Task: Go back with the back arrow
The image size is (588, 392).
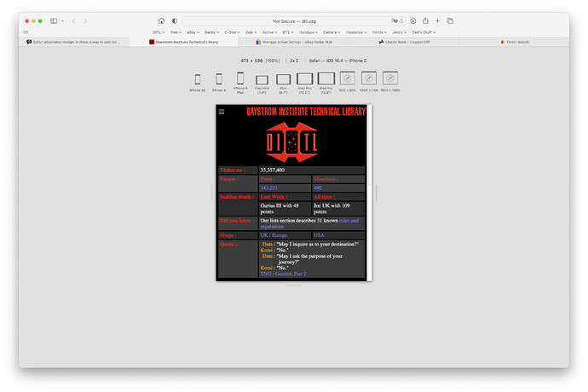Action: click(x=74, y=21)
